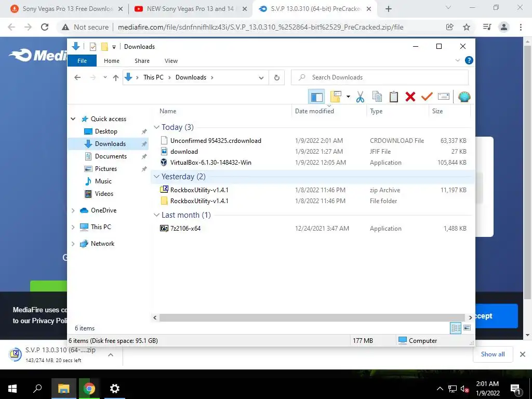Open recent locations dropdown arrow

click(105, 77)
